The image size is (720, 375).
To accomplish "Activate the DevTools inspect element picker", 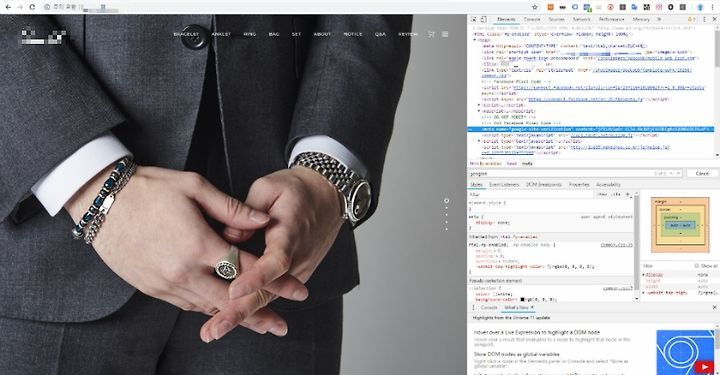I will pos(474,19).
